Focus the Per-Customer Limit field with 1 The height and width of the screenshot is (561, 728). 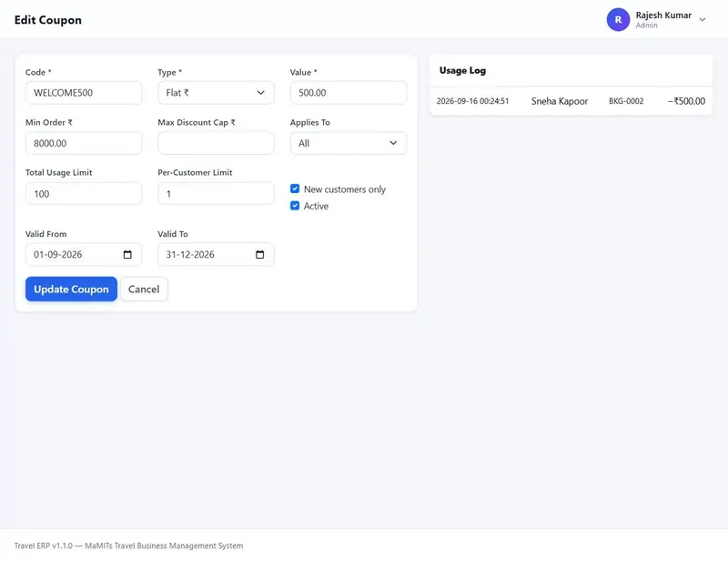(x=216, y=193)
